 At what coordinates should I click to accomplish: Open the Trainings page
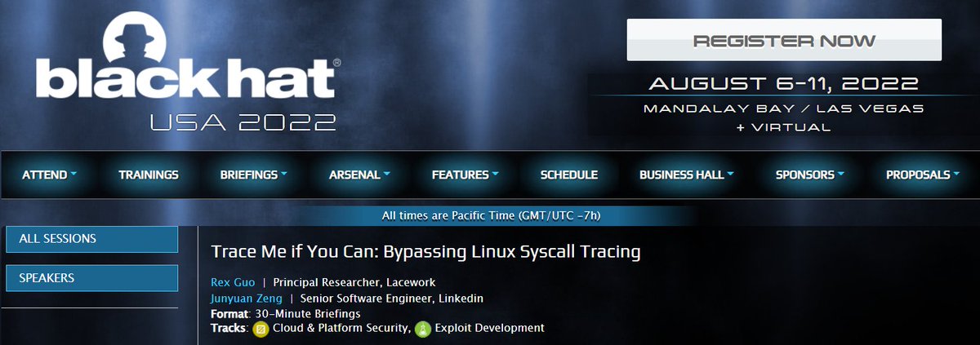pos(149,175)
